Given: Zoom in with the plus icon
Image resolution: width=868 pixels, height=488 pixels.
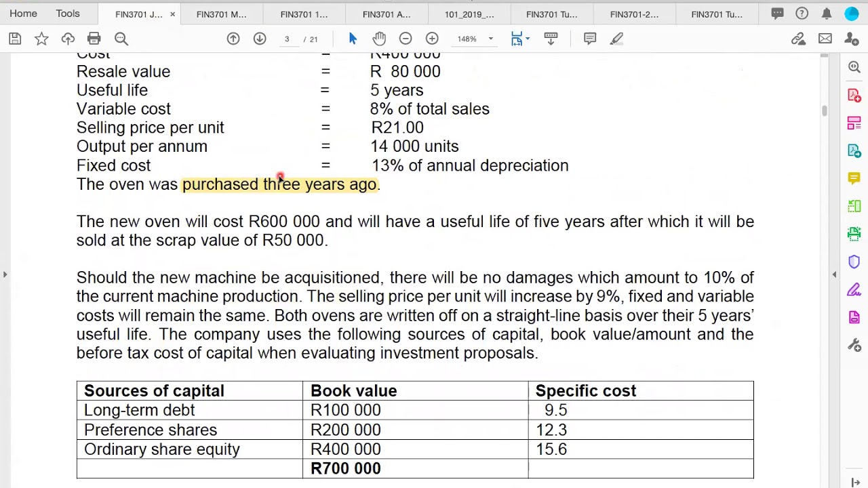Looking at the screenshot, I should pyautogui.click(x=432, y=39).
